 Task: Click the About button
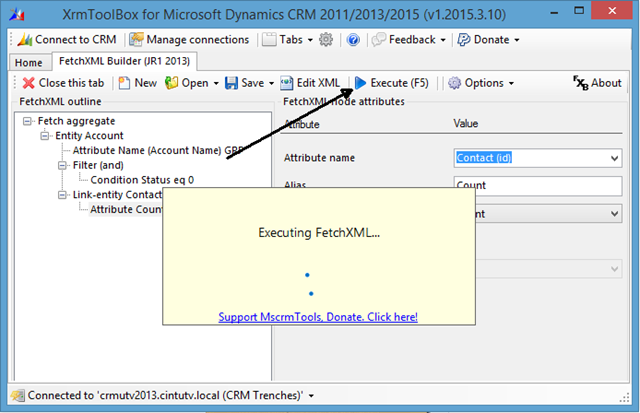(x=598, y=83)
